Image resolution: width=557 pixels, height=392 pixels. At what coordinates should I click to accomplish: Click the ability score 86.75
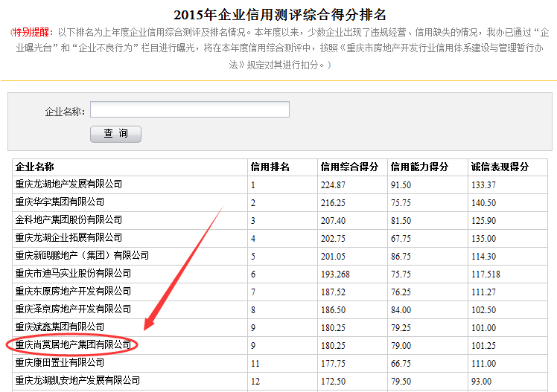401,256
